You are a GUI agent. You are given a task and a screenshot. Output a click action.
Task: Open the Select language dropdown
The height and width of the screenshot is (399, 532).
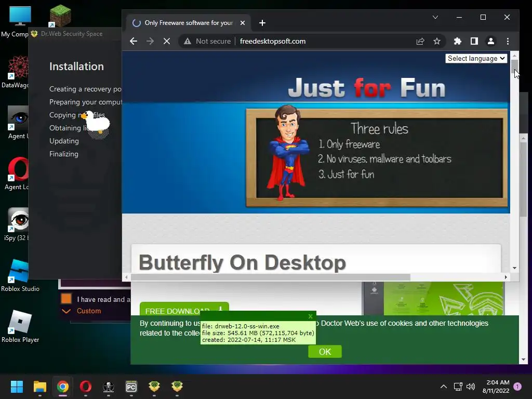(x=476, y=58)
